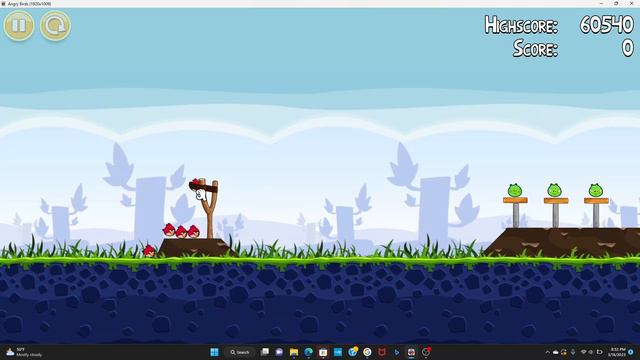Image resolution: width=640 pixels, height=360 pixels.
Task: Open Task View on the taskbar
Action: click(x=265, y=352)
